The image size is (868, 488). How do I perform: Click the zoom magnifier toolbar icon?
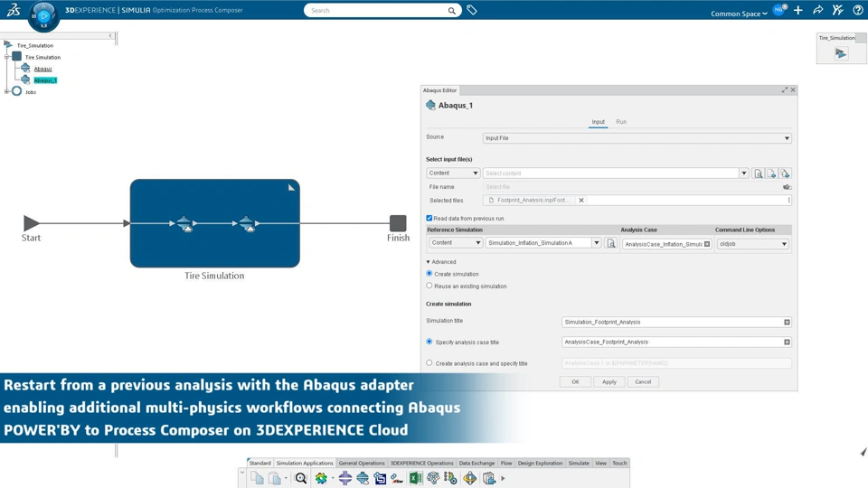[x=300, y=478]
